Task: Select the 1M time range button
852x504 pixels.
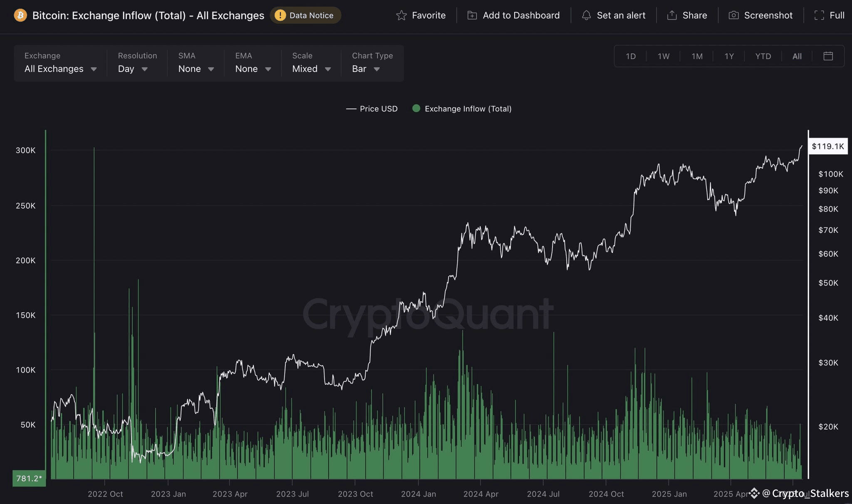Action: pyautogui.click(x=697, y=56)
